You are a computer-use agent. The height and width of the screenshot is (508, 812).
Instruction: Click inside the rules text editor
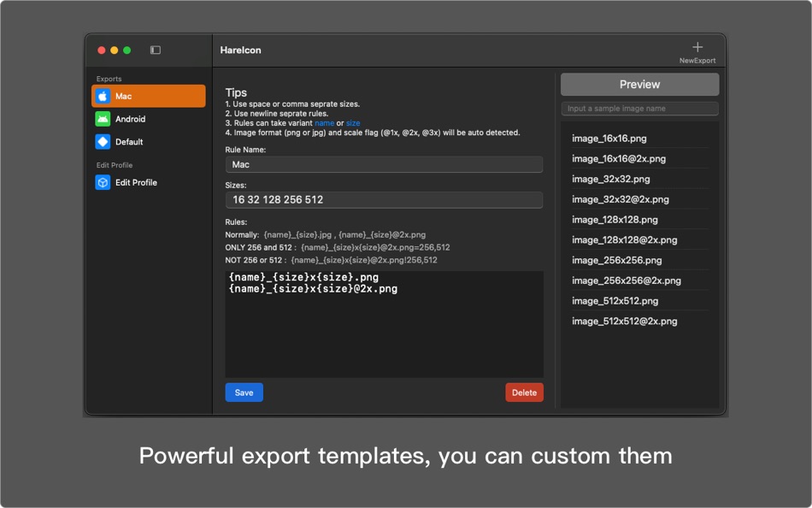pyautogui.click(x=384, y=324)
